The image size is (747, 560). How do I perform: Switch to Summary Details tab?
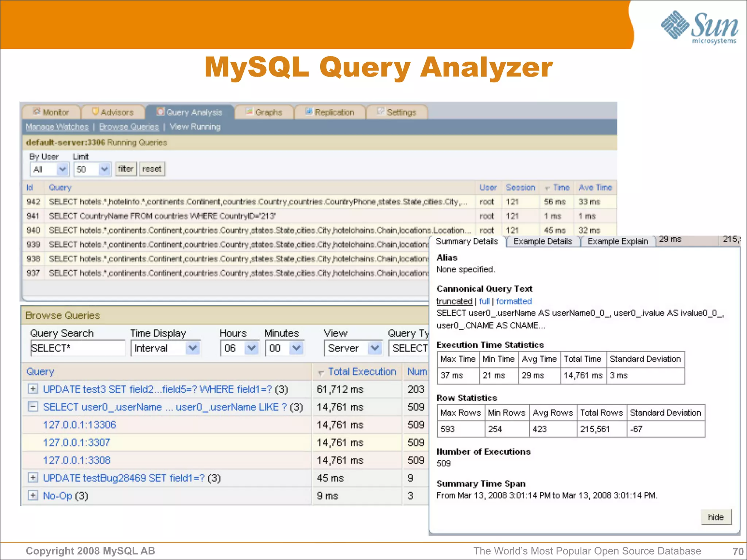click(x=467, y=241)
